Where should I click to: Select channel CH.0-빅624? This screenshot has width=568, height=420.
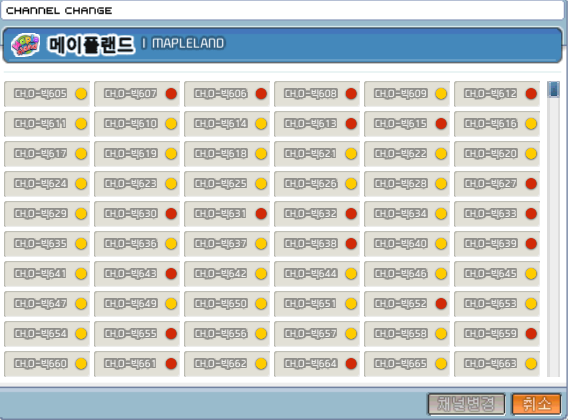(47, 184)
